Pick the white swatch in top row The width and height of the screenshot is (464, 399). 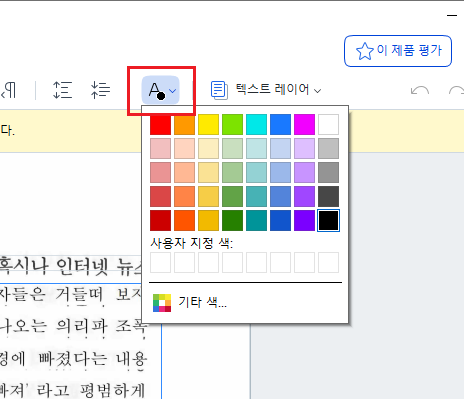(x=328, y=124)
